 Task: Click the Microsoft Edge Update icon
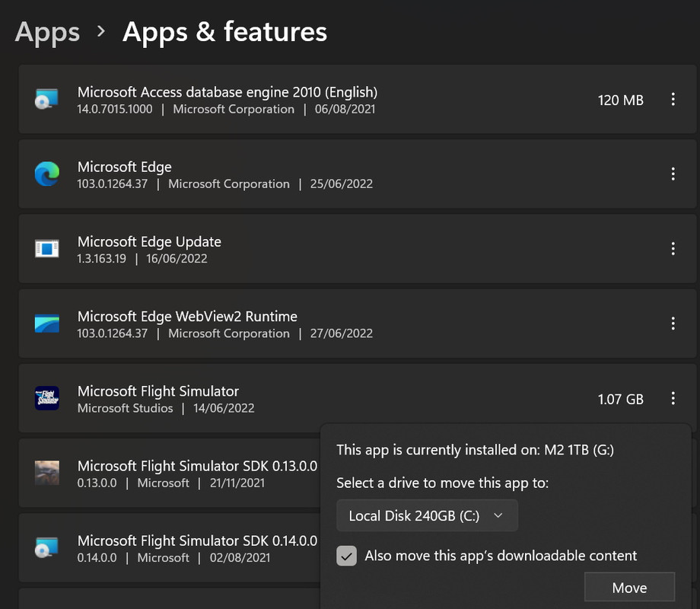click(x=47, y=248)
